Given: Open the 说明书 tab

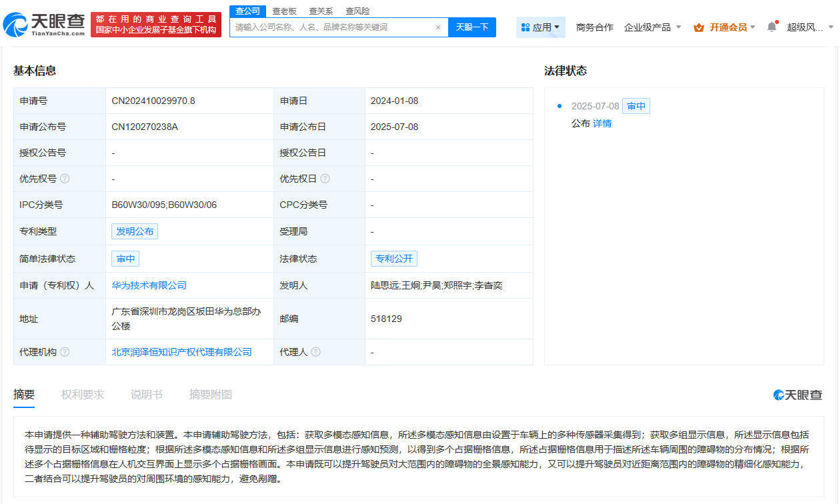Looking at the screenshot, I should click(147, 395).
